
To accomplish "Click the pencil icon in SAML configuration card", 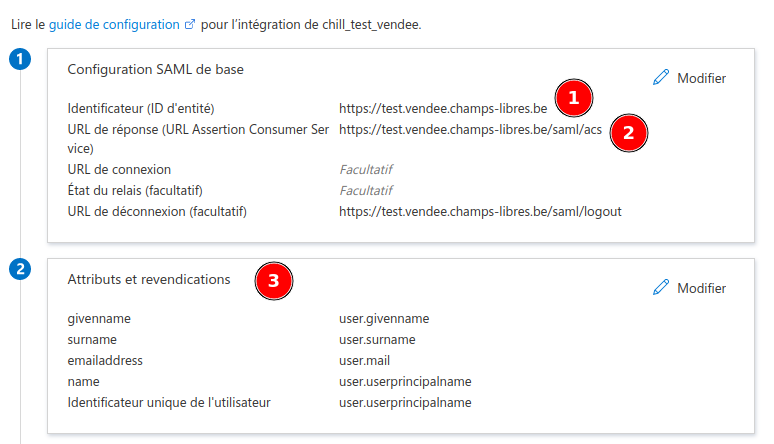I will coord(660,77).
